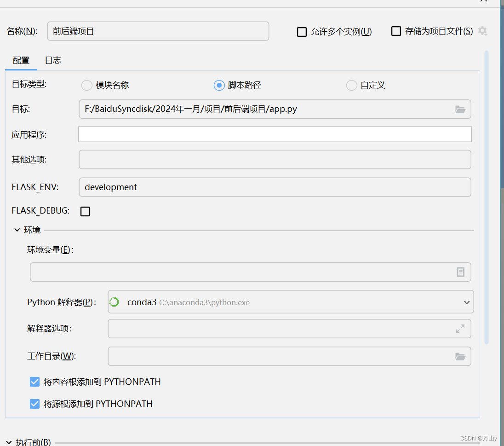The height and width of the screenshot is (446, 504).
Task: Expand interpreter options into larger editor
Action: (460, 329)
